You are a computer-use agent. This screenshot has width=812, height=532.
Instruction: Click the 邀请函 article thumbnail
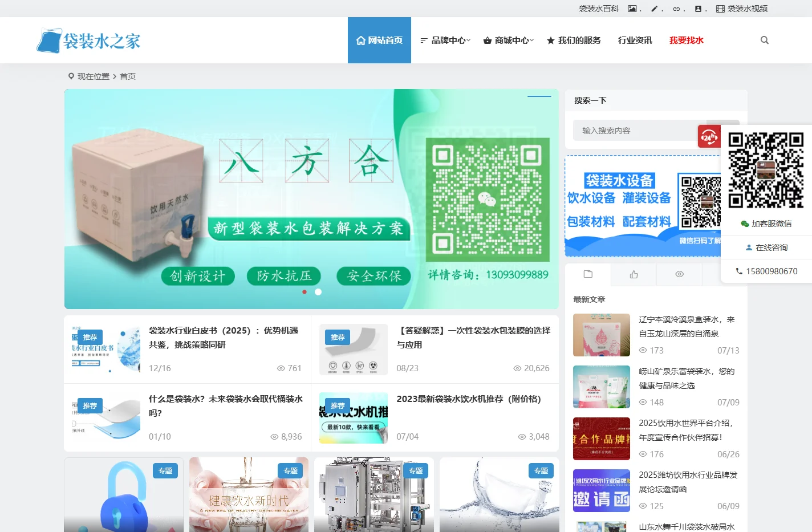[602, 491]
